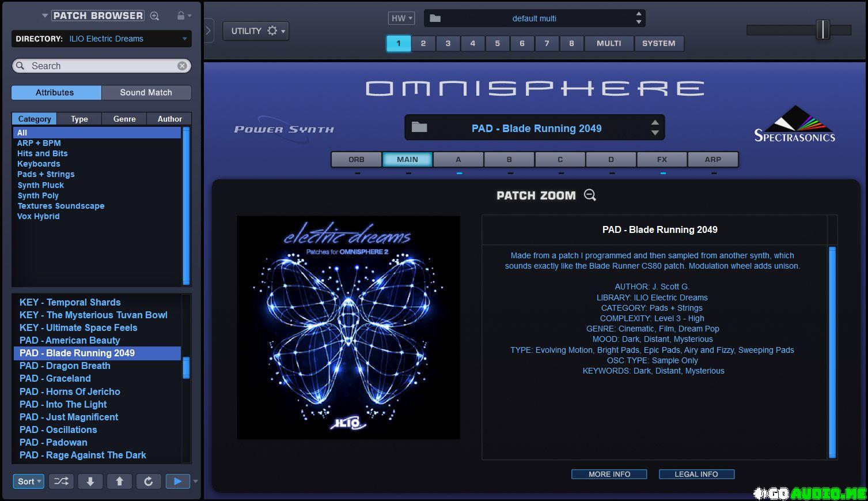Clear the search field with X icon

[182, 66]
